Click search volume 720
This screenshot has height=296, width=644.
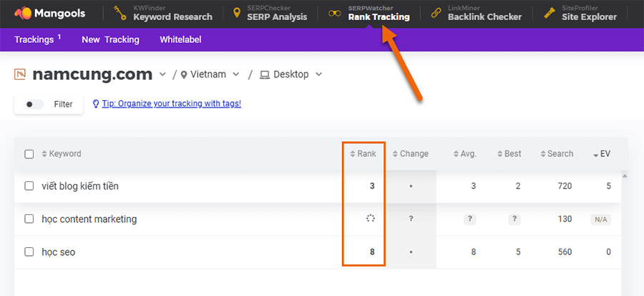tap(565, 186)
